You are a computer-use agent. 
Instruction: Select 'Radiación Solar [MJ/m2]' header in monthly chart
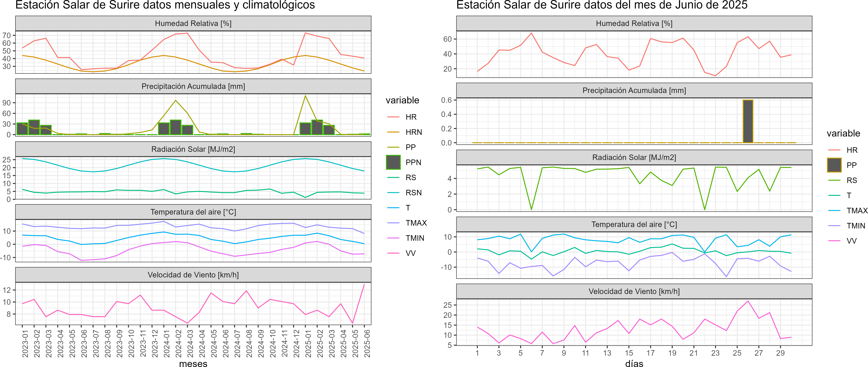[193, 149]
